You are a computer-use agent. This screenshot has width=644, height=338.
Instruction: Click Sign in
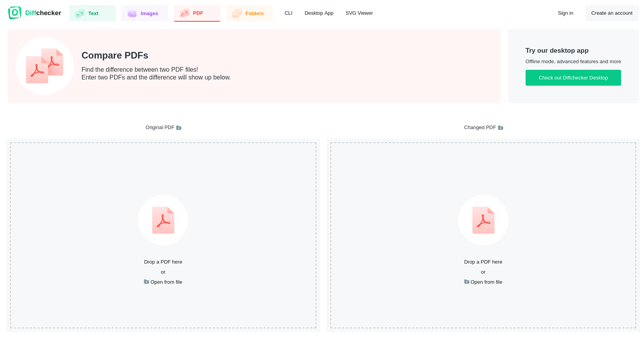tap(566, 13)
